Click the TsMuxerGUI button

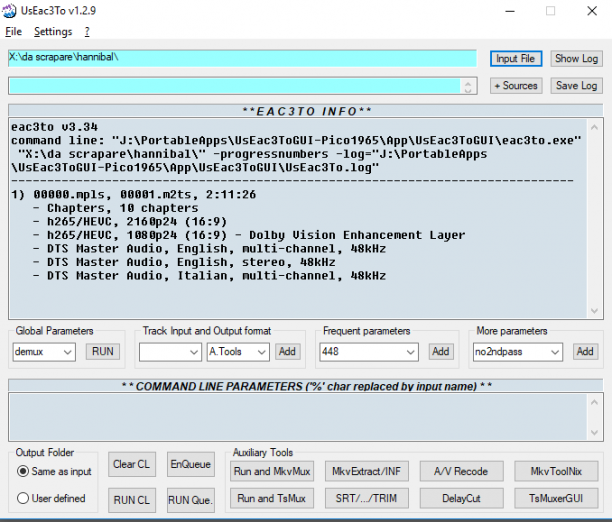point(556,499)
